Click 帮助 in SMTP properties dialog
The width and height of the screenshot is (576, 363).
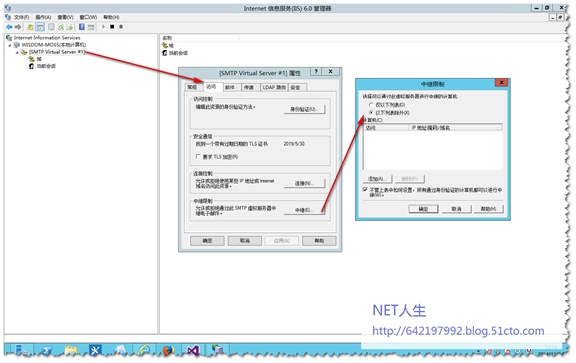(319, 241)
